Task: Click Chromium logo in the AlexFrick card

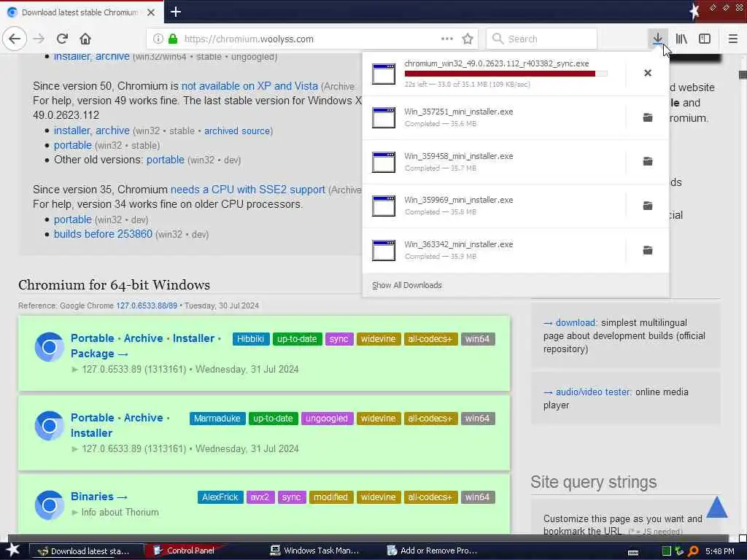Action: point(49,505)
